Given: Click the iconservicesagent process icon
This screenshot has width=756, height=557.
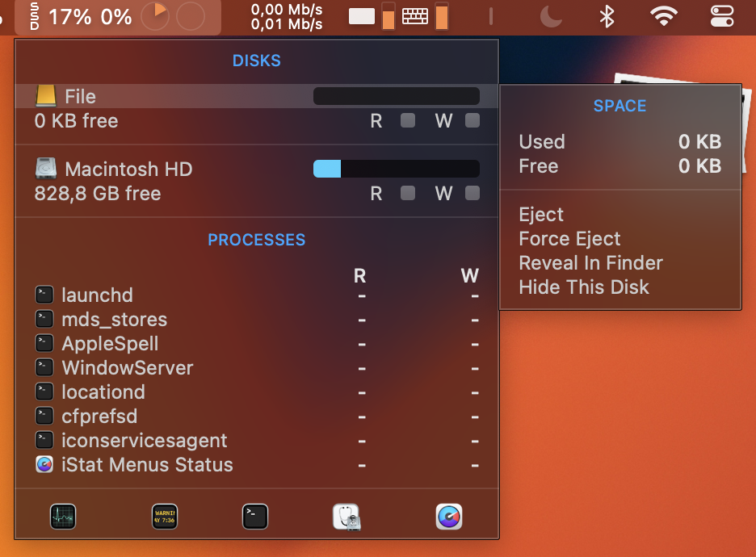Looking at the screenshot, I should point(44,441).
